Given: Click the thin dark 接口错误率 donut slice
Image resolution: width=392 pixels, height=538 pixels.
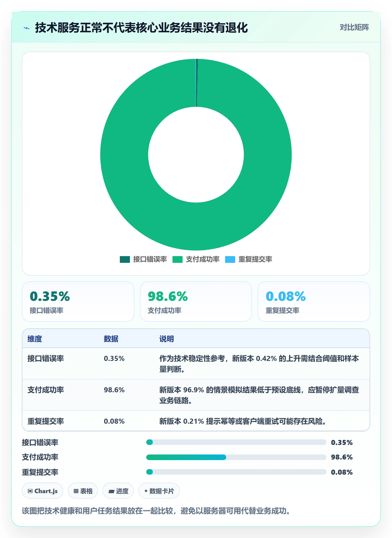Looking at the screenshot, I should (x=197, y=83).
